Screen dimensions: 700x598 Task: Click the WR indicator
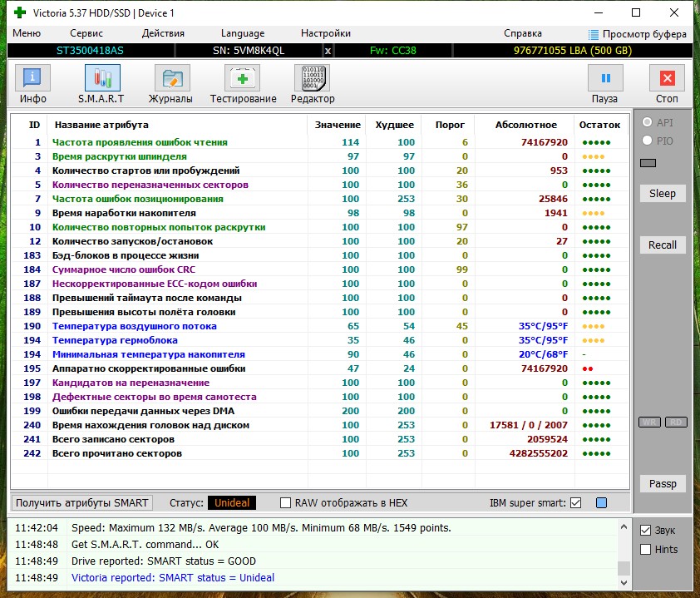[x=649, y=422]
